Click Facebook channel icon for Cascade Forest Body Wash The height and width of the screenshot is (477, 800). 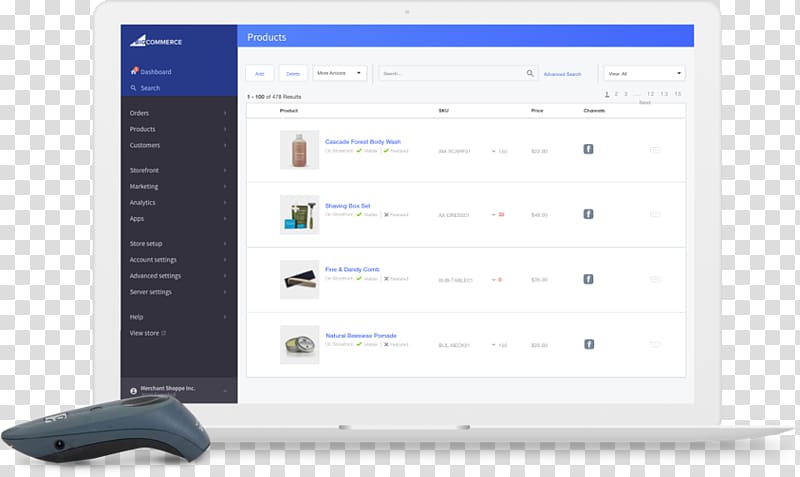point(588,149)
